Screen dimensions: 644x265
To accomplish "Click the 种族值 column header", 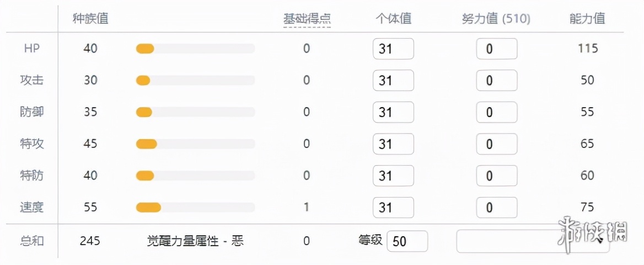I will [x=90, y=19].
